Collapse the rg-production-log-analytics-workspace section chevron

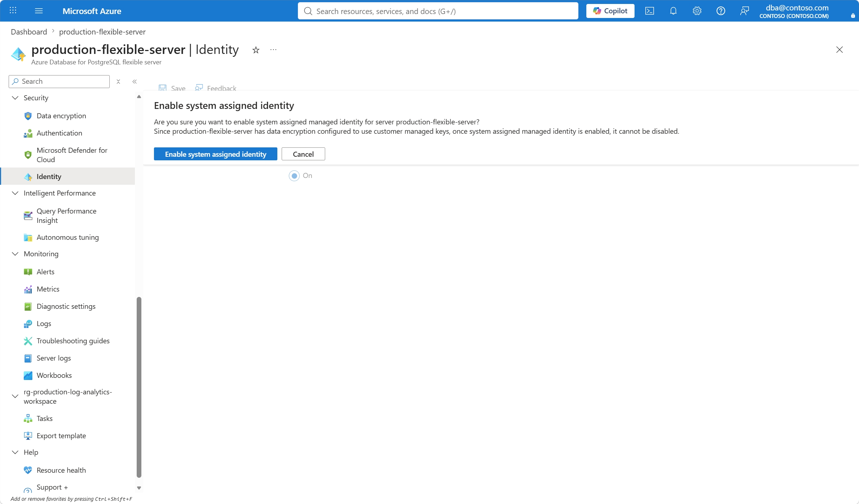point(15,397)
